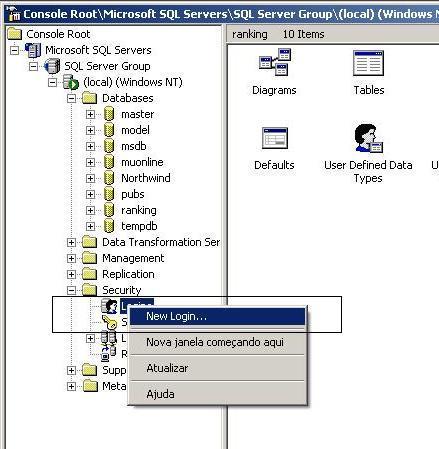
Task: Select the msdb tree label
Action: tap(134, 146)
